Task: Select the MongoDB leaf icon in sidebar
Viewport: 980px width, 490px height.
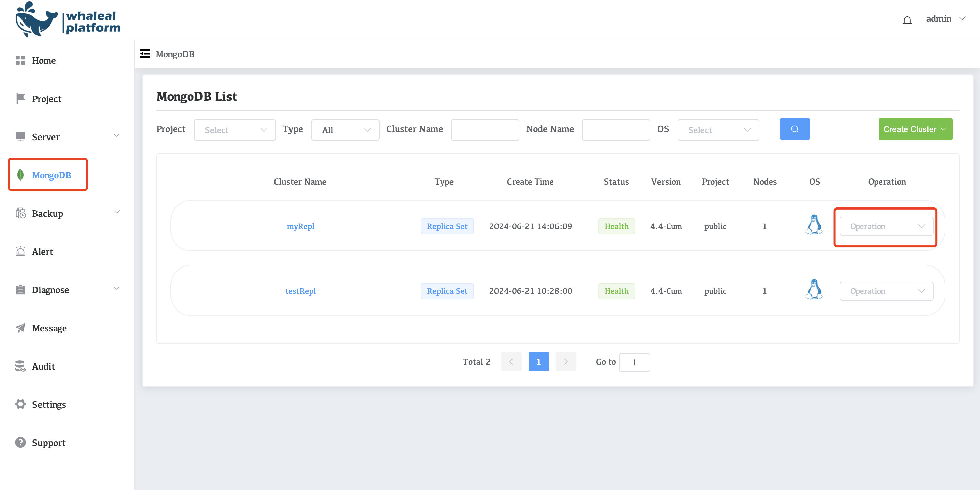Action: pyautogui.click(x=20, y=175)
